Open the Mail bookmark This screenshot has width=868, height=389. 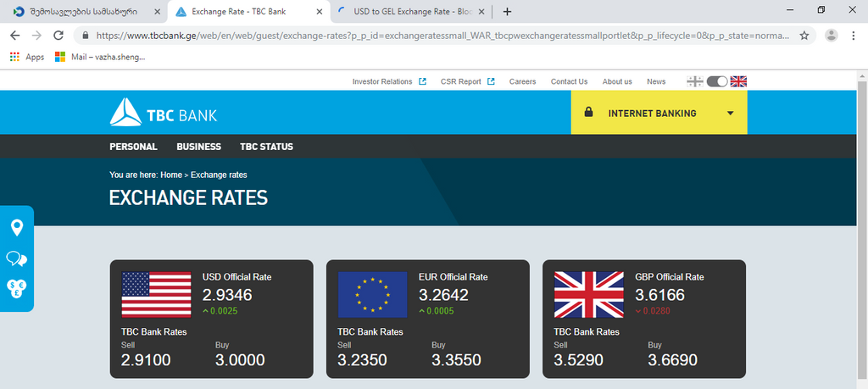100,57
